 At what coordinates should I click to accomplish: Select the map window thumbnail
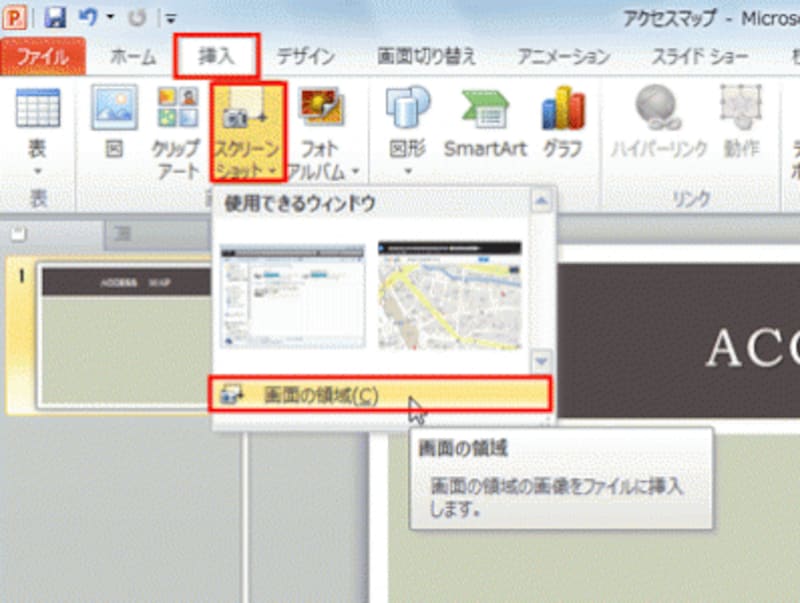[449, 296]
